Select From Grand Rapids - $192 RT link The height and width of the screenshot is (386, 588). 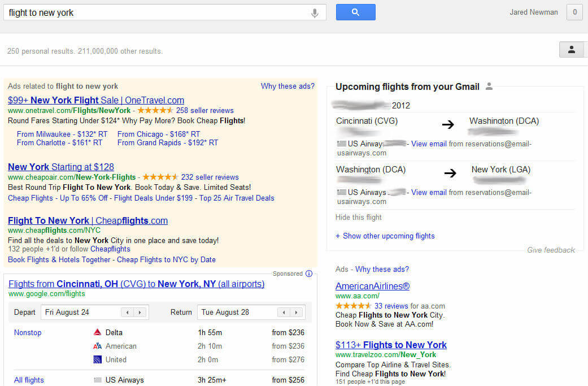pos(168,142)
